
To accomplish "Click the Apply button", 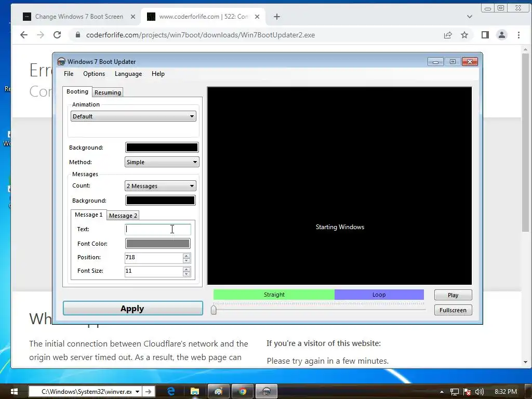I will tap(132, 309).
